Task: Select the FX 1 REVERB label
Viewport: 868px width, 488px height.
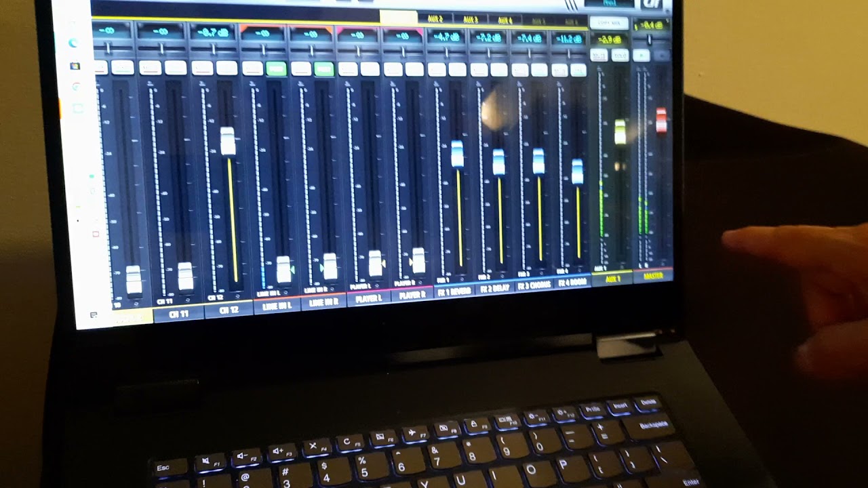Action: pos(456,291)
